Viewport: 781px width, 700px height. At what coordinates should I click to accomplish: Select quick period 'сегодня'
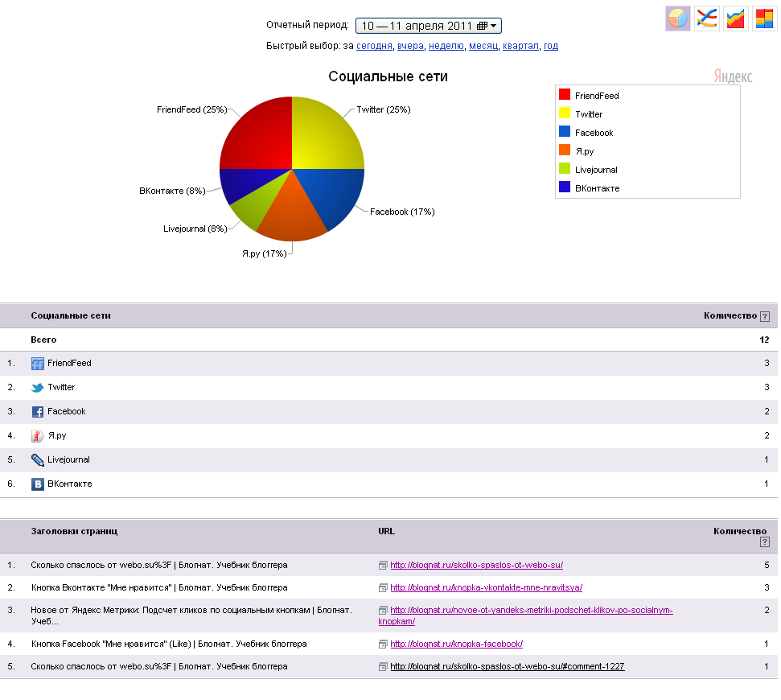click(x=374, y=46)
